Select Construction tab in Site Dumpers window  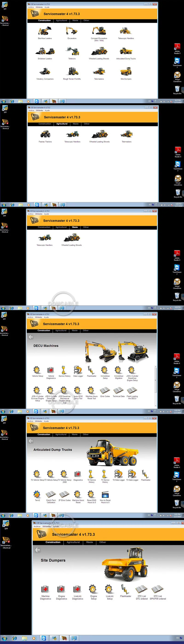point(53,542)
